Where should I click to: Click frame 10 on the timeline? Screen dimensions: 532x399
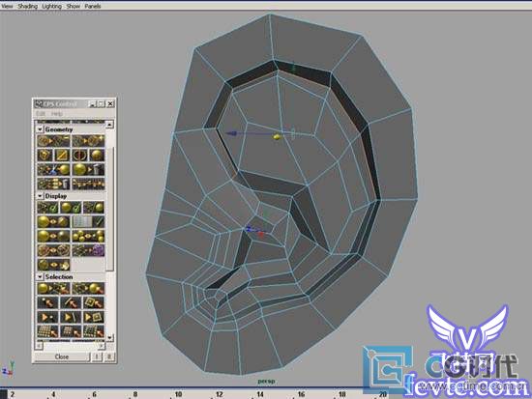tap(179, 394)
